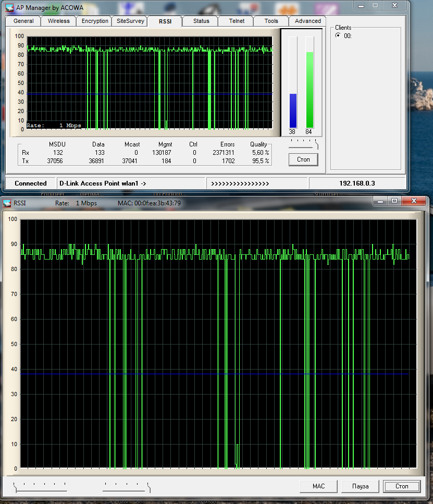The width and height of the screenshot is (433, 504).
Task: Open the SiteSurvey tab
Action: (x=130, y=21)
